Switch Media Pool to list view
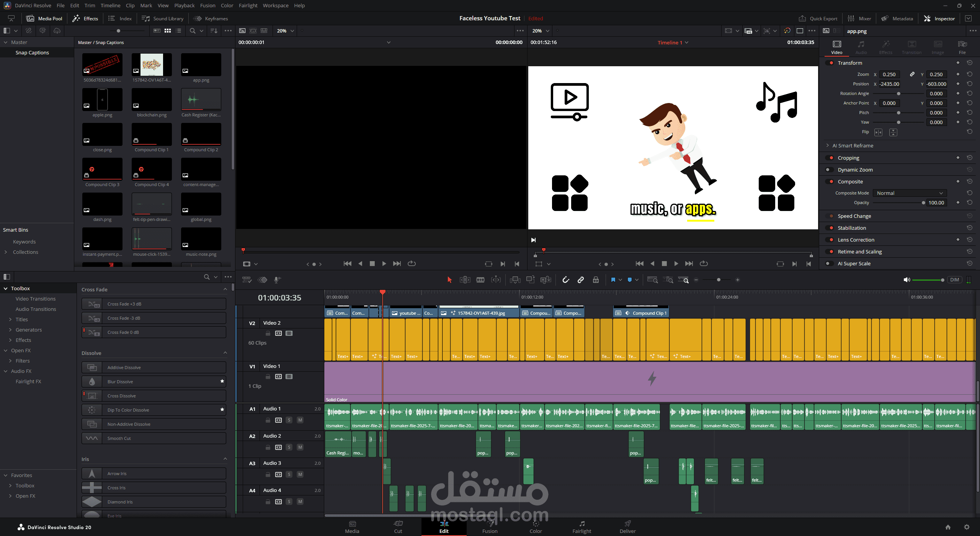Screen dimensions: 980x536 point(178,31)
